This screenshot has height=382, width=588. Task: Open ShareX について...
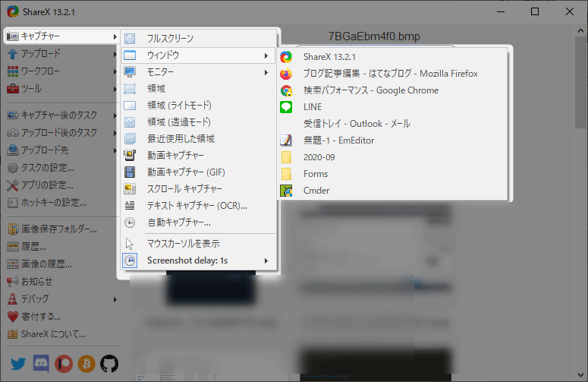pyautogui.click(x=62, y=334)
